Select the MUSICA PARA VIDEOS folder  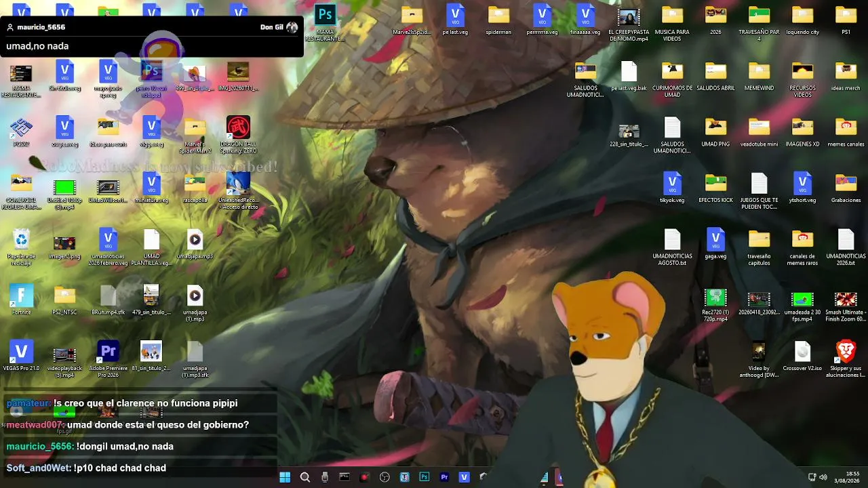tap(672, 22)
